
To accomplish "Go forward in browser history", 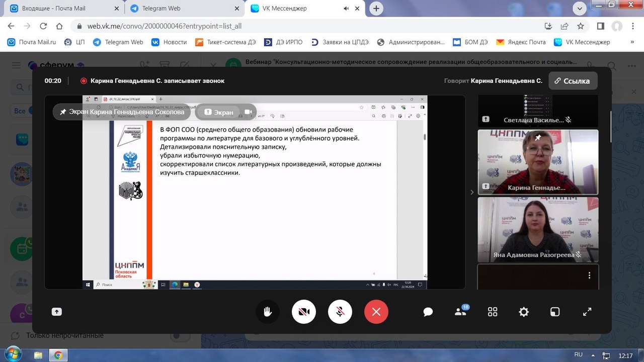I will [27, 26].
